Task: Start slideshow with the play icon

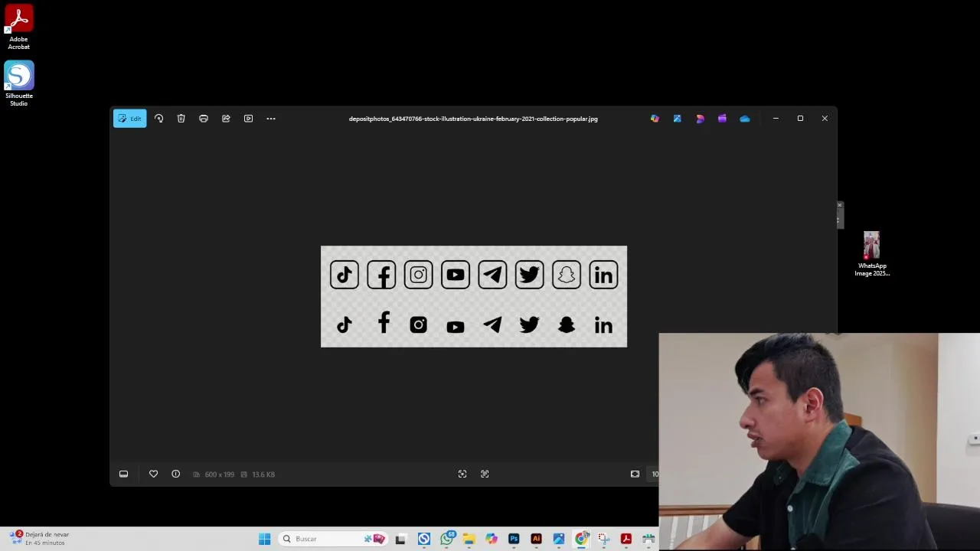Action: 248,119
